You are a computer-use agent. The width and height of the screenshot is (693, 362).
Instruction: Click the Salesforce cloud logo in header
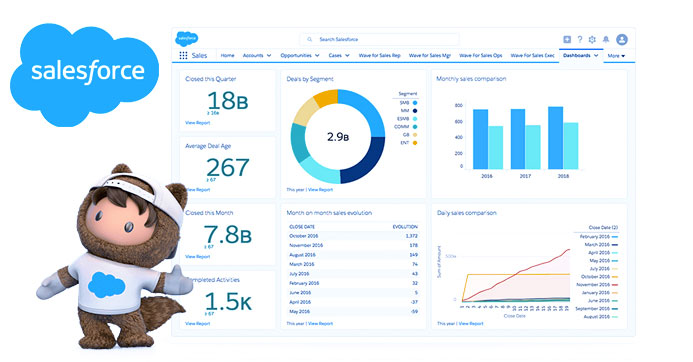click(x=187, y=39)
